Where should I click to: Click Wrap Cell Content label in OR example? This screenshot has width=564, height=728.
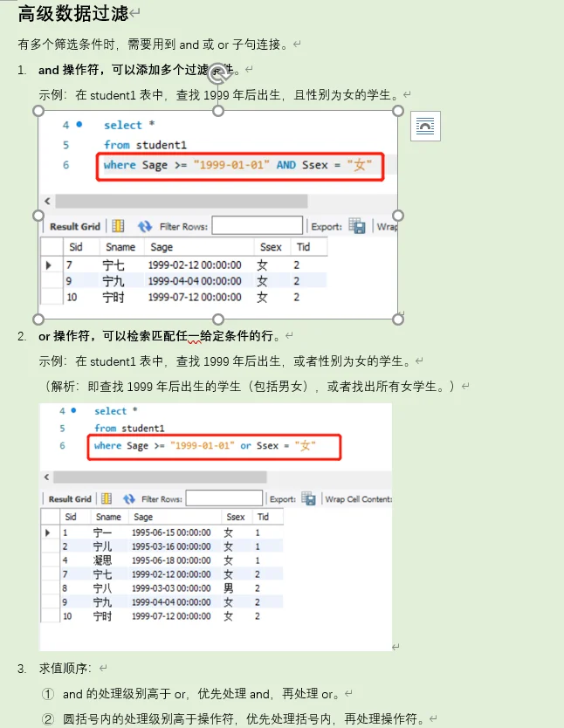click(358, 499)
